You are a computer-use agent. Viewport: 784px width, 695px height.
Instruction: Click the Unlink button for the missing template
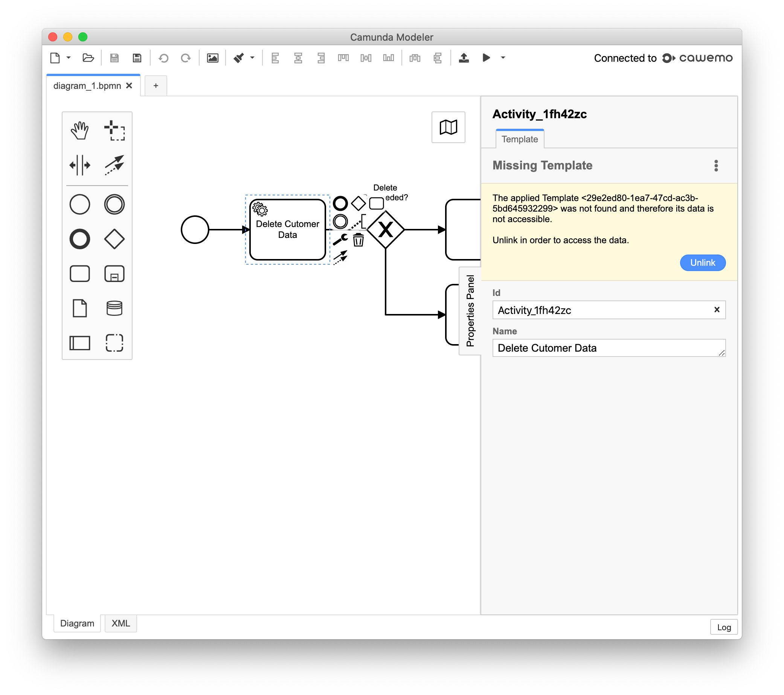click(702, 263)
